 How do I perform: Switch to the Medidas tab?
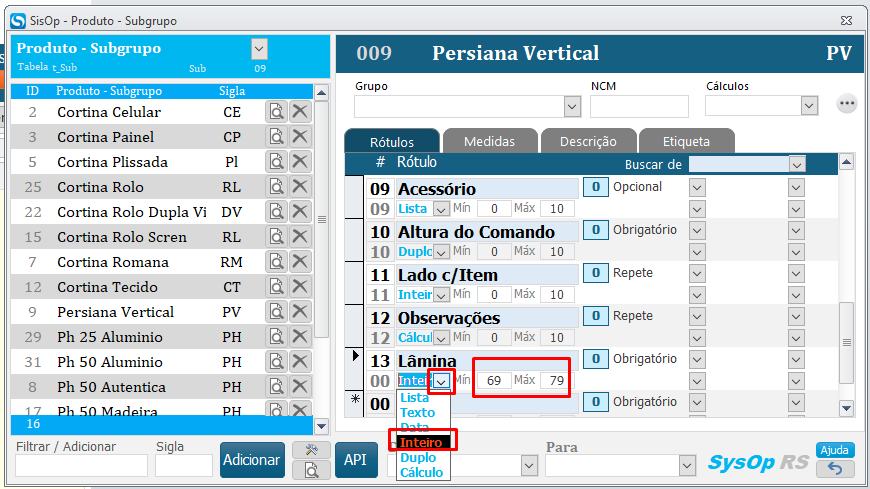pyautogui.click(x=489, y=142)
